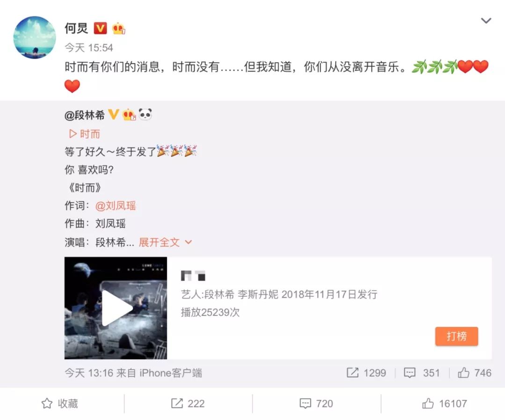Open @段林希 profile link
Viewport: 505px width, 420px height.
[85, 115]
